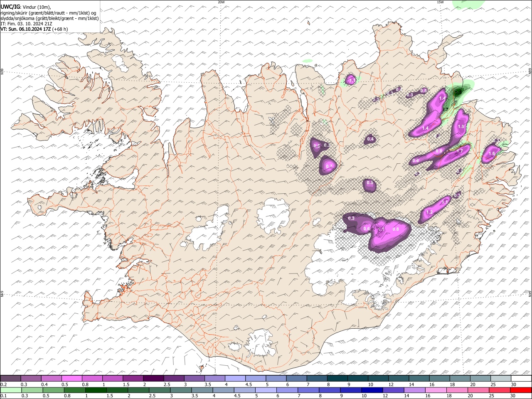Select the pale green swatch above the 0.1 label
This screenshot has height=399, width=532.
coord(11,390)
